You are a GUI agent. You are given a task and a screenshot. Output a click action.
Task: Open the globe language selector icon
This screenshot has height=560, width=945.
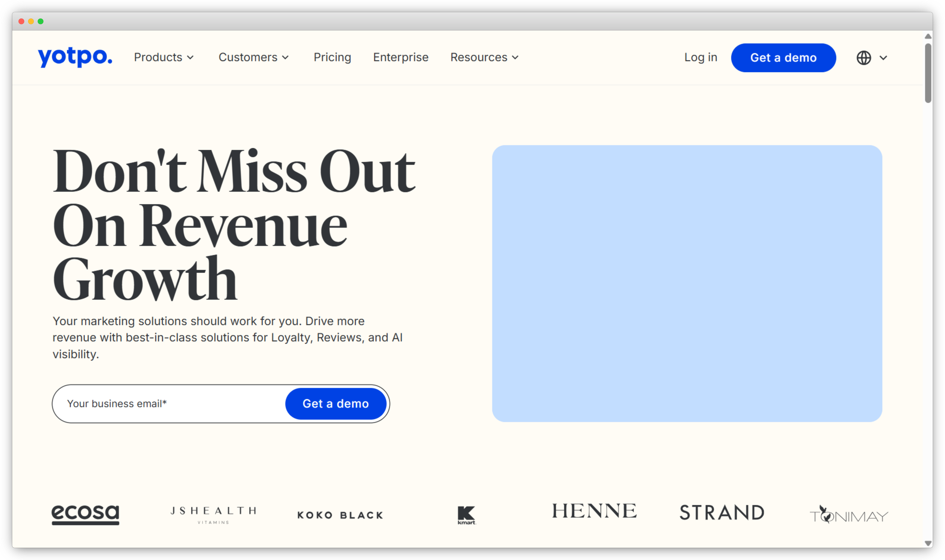863,58
